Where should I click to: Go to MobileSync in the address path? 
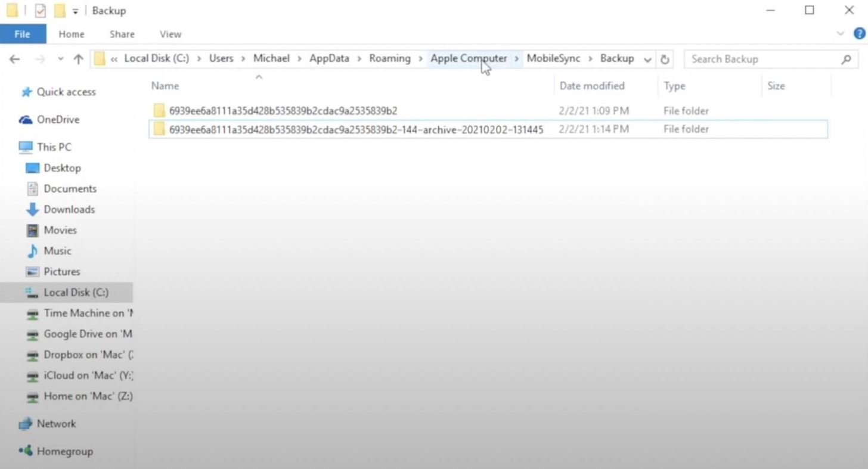click(553, 58)
